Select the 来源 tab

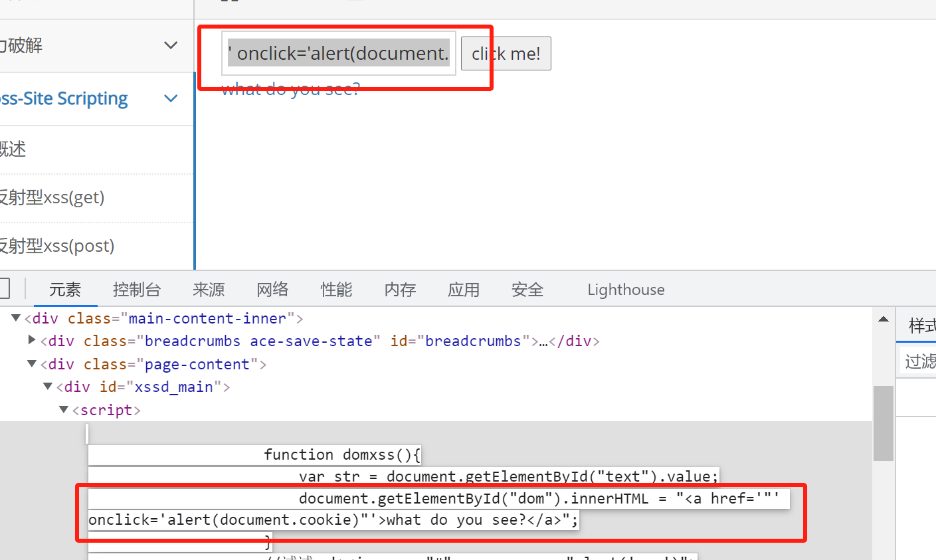click(x=209, y=290)
